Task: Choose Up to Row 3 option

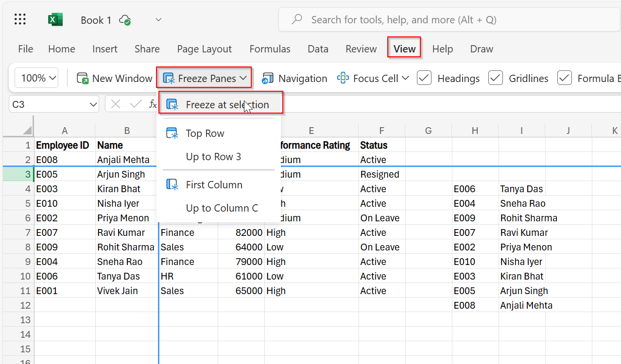Action: pos(213,156)
